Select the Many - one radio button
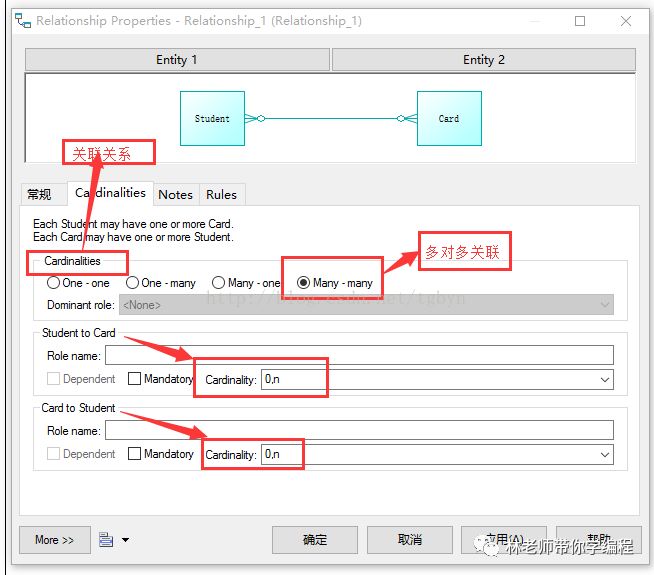654x575 pixels. [219, 283]
